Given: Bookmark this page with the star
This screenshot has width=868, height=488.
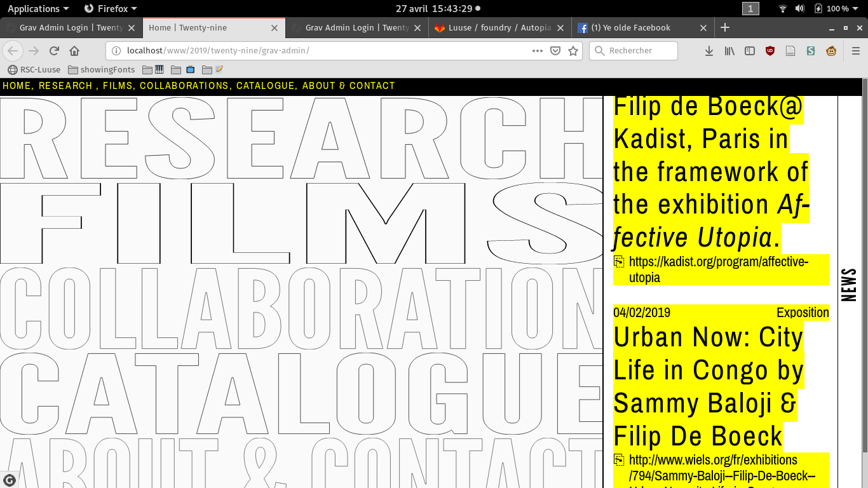Looking at the screenshot, I should click(x=573, y=51).
